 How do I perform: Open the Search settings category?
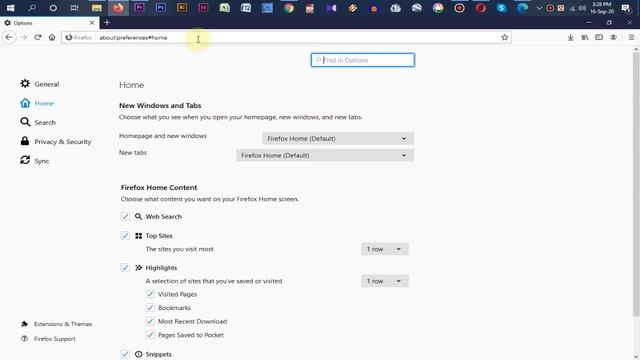click(38, 122)
